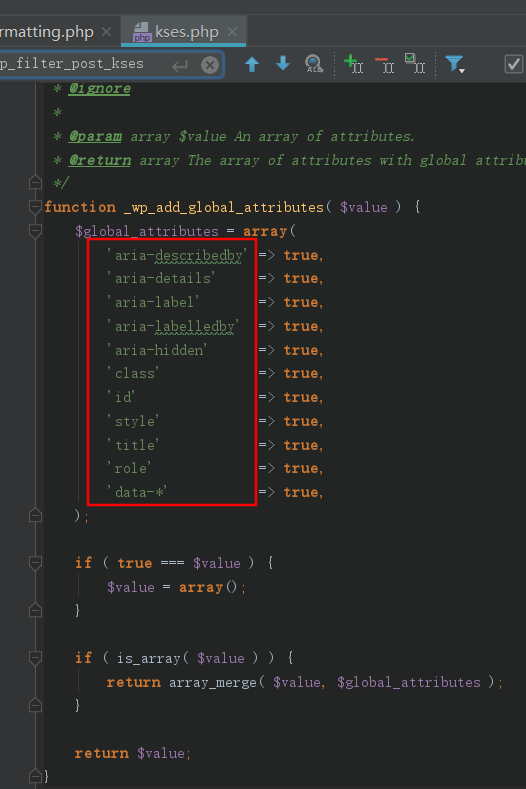Viewport: 526px width, 789px height.
Task: Go to next search occurrence arrow
Action: [x=283, y=64]
